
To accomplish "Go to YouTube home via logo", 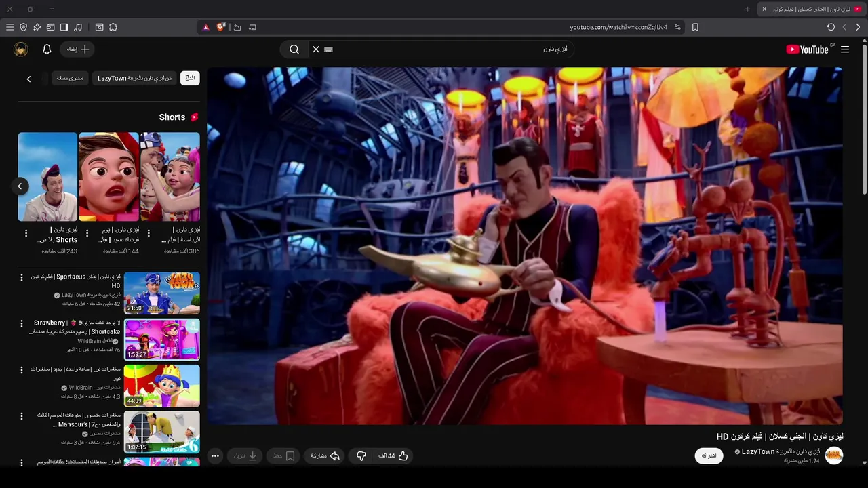I will (807, 49).
